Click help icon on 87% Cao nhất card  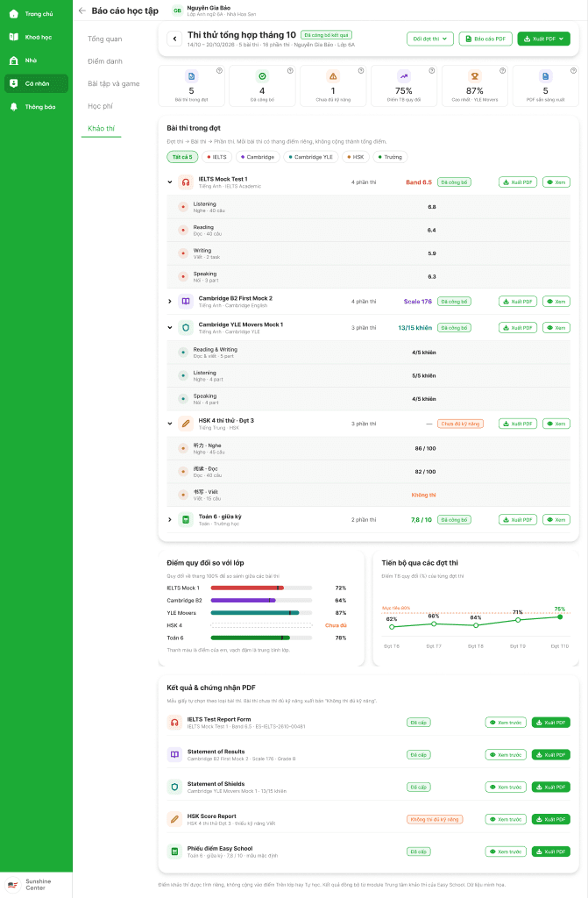(x=503, y=70)
